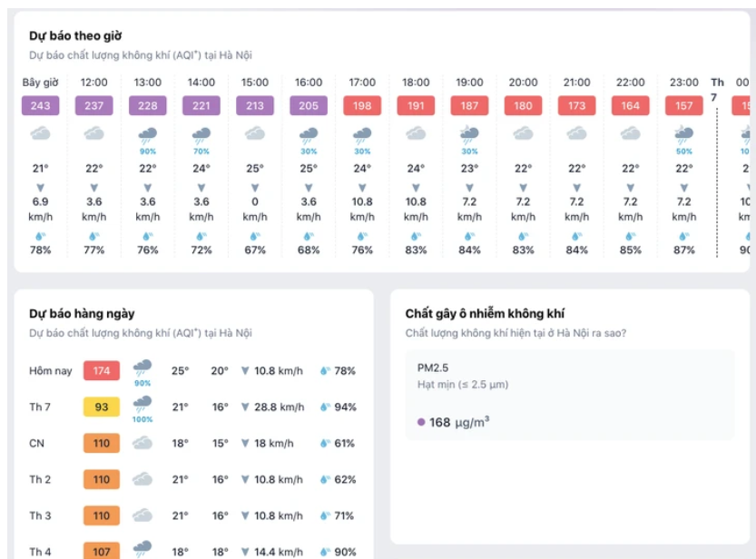Select the purple 243 AQI badge
The width and height of the screenshot is (756, 559).
pyautogui.click(x=40, y=105)
